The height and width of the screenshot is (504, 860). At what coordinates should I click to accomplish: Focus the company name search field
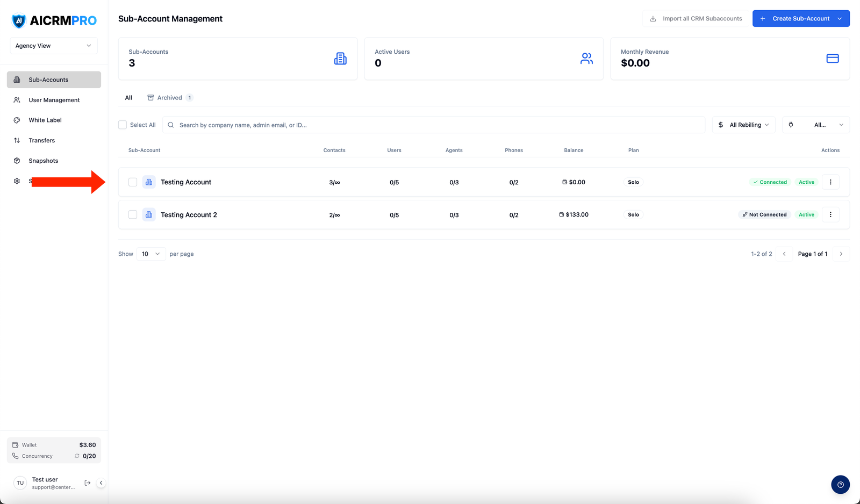(433, 125)
